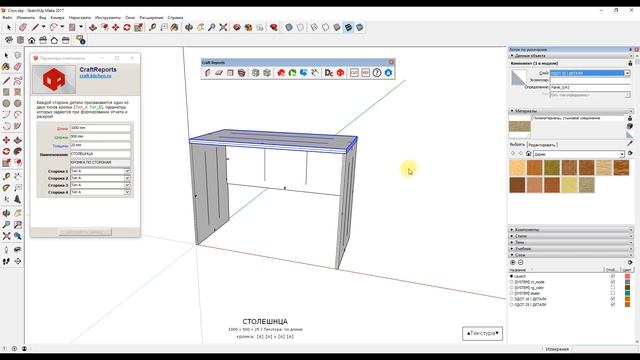This screenshot has height=360, width=640.
Task: Open the Дерево material library dropdown
Action: 622,154
